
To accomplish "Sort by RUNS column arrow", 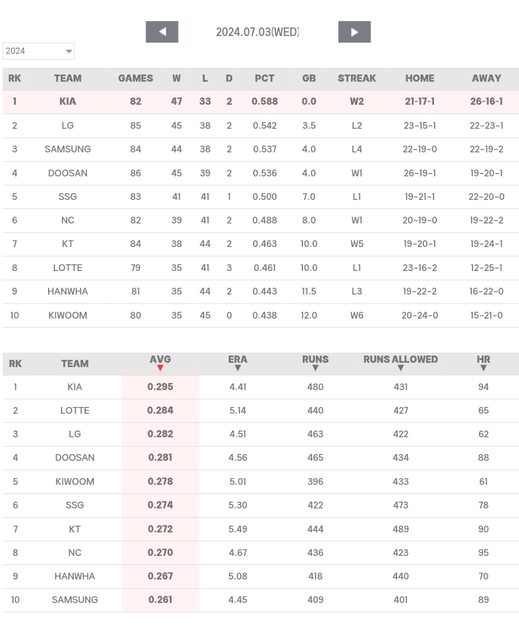I will (315, 368).
